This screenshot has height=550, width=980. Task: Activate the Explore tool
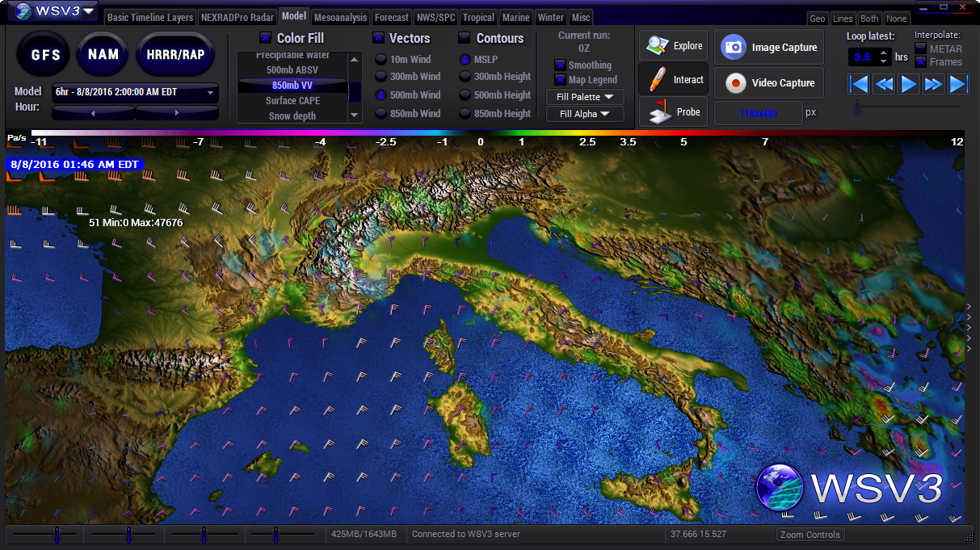click(x=674, y=45)
